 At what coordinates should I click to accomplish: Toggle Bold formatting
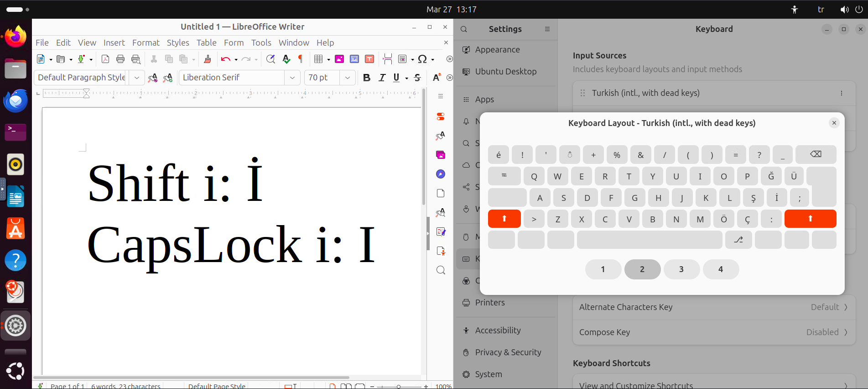(x=366, y=78)
